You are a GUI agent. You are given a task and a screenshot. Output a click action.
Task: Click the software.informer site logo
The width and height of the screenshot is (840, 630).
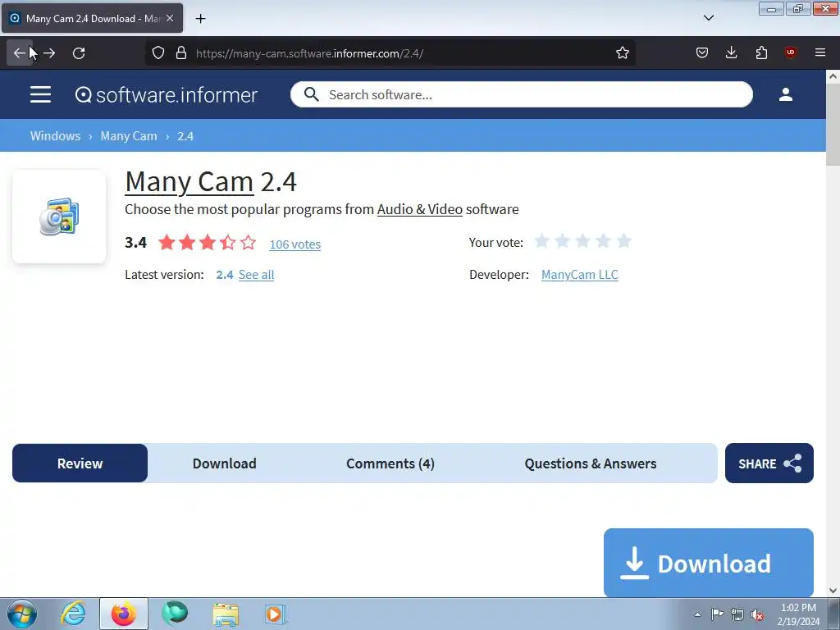166,95
